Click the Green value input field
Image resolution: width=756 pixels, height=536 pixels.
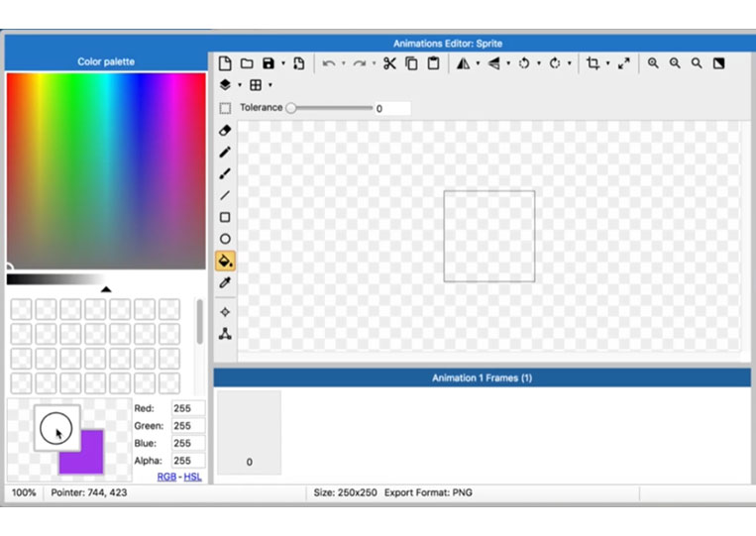[x=188, y=426]
